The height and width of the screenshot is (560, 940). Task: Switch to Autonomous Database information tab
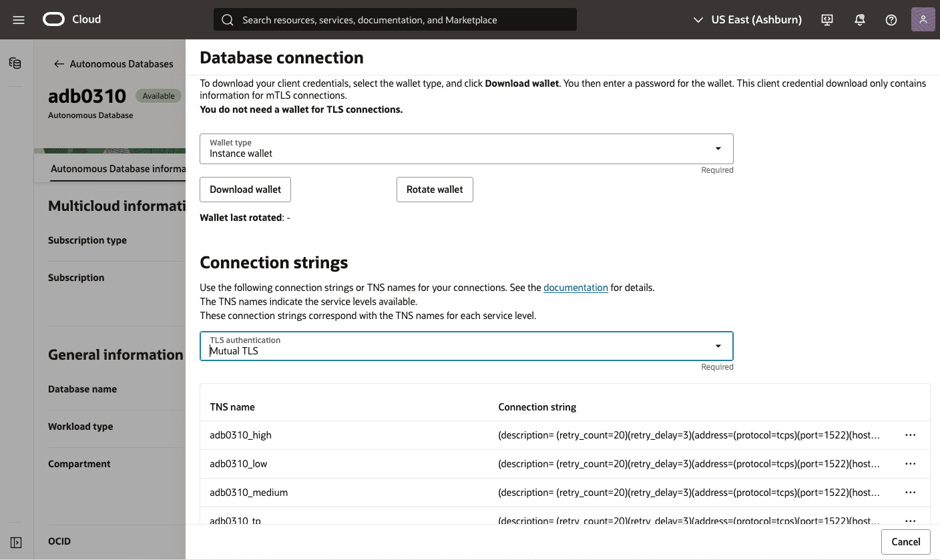coord(117,168)
